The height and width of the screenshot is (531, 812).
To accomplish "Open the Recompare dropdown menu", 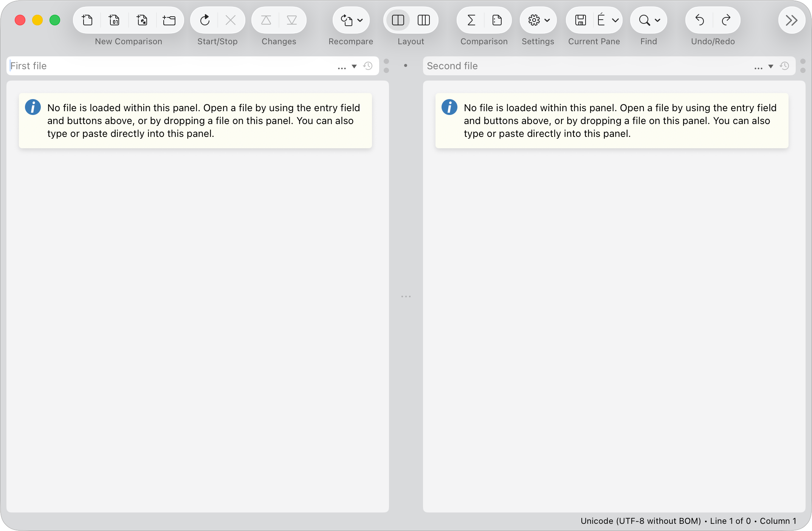I will click(x=351, y=20).
